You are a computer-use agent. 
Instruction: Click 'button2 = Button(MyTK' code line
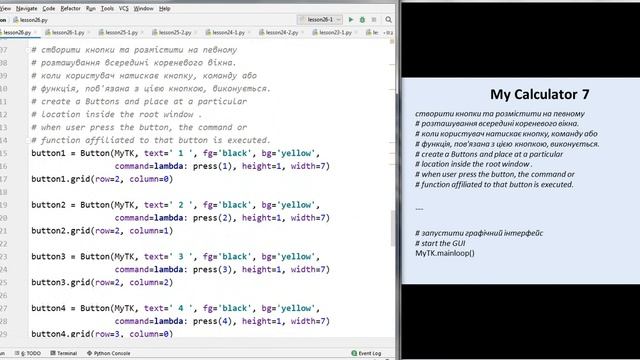[x=176, y=205]
